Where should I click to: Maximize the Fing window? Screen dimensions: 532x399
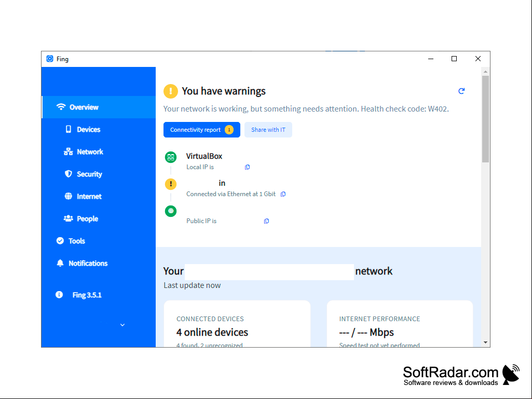click(x=454, y=59)
